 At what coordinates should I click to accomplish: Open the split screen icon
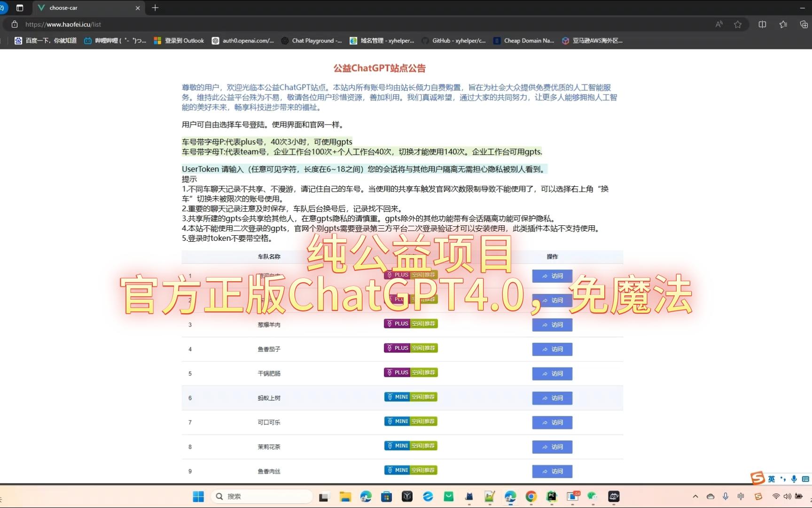(762, 24)
